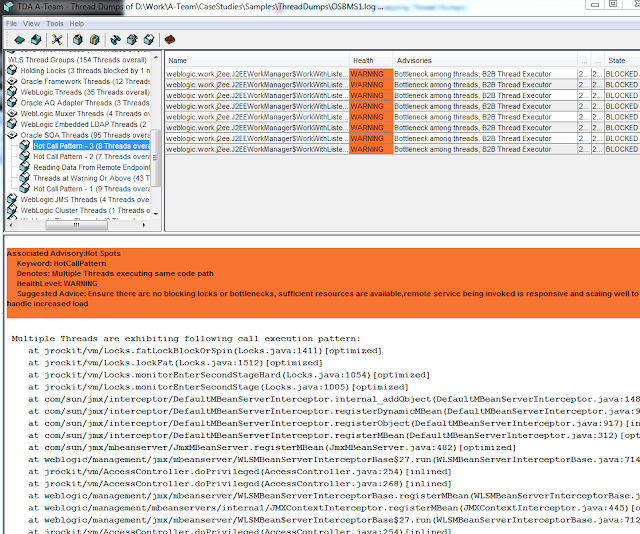Select WebLogic Muxer Threads tree item

pyautogui.click(x=85, y=113)
